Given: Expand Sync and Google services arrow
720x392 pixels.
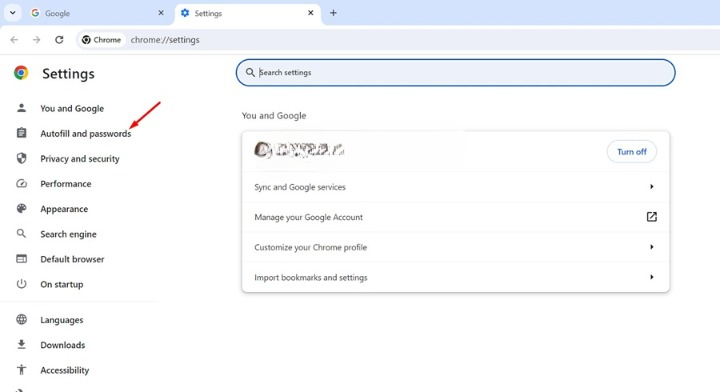Looking at the screenshot, I should (652, 186).
